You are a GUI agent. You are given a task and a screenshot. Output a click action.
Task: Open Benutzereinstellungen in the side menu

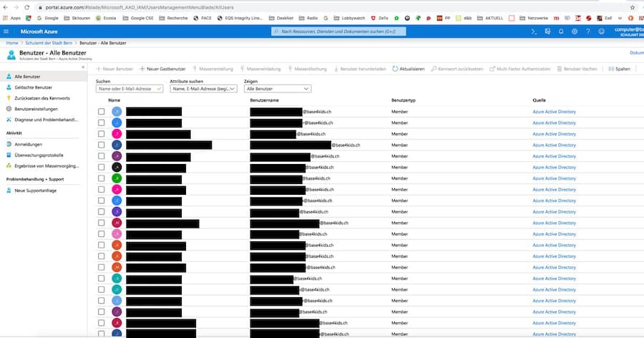click(x=36, y=109)
